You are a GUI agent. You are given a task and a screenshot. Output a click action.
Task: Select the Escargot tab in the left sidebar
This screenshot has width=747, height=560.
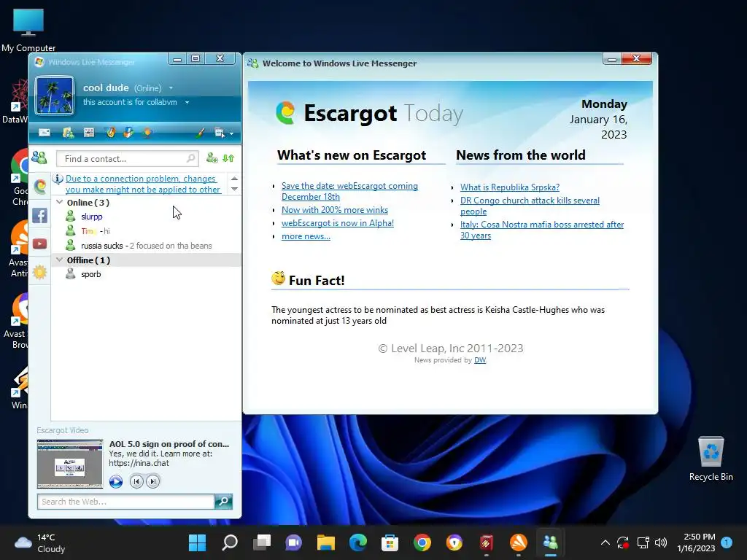tap(40, 186)
